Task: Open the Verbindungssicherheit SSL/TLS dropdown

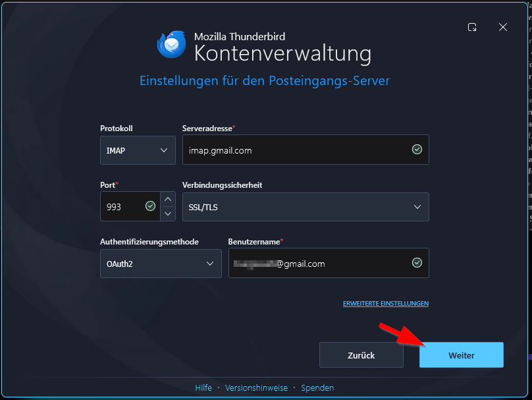Action: [306, 207]
